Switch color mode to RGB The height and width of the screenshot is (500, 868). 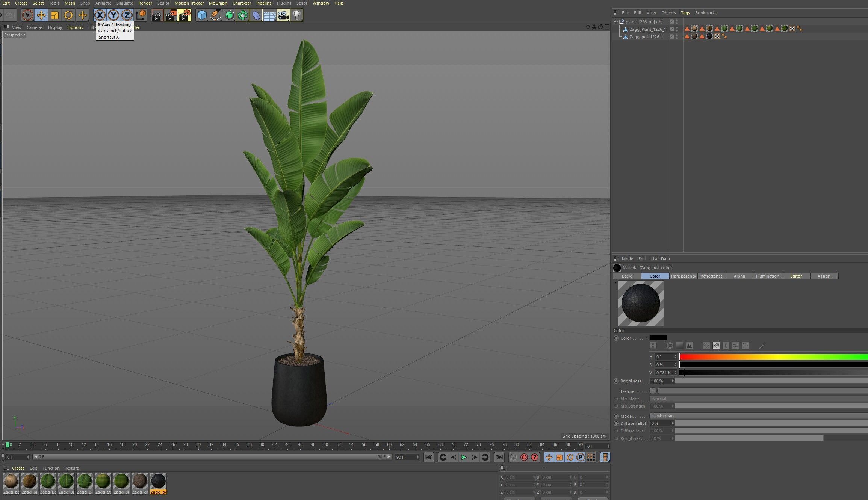[x=706, y=346]
